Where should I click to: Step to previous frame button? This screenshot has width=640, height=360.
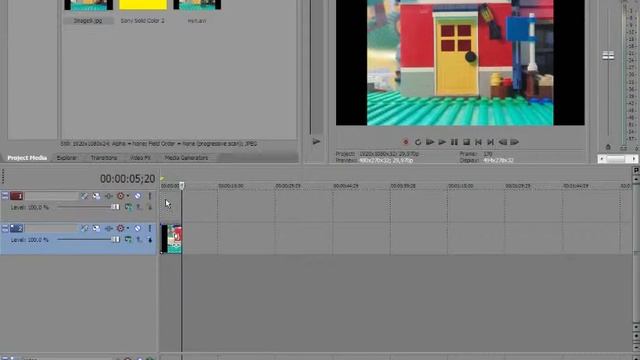pos(503,142)
